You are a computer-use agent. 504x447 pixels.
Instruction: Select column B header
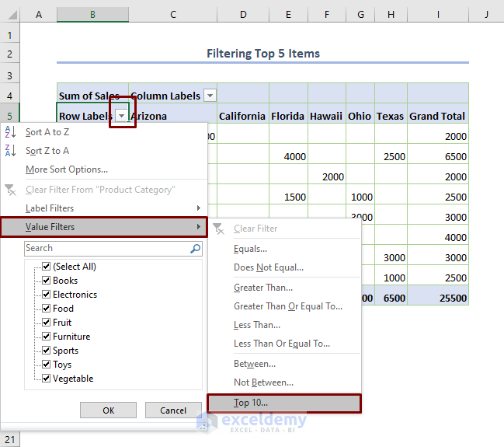92,15
